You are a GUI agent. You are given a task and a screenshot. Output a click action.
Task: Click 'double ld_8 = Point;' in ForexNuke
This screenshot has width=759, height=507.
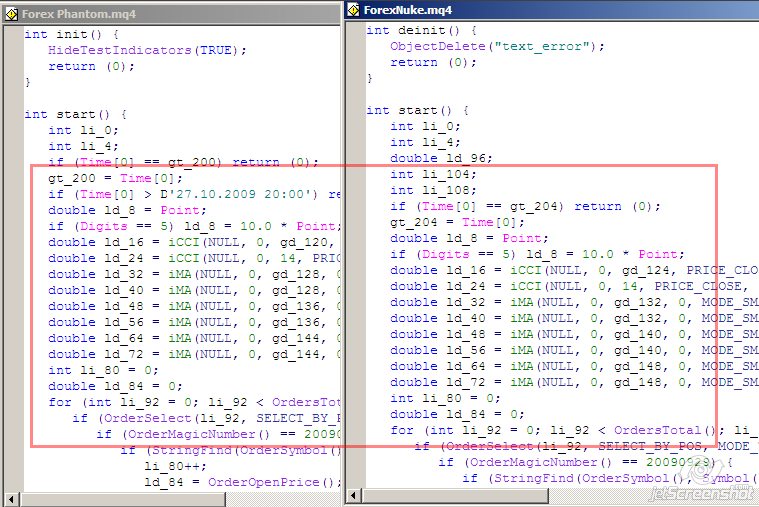[x=470, y=238]
